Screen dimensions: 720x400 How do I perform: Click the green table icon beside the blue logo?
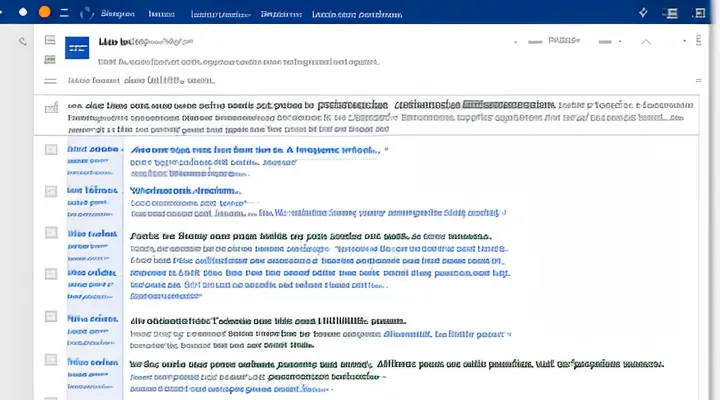pos(50,59)
